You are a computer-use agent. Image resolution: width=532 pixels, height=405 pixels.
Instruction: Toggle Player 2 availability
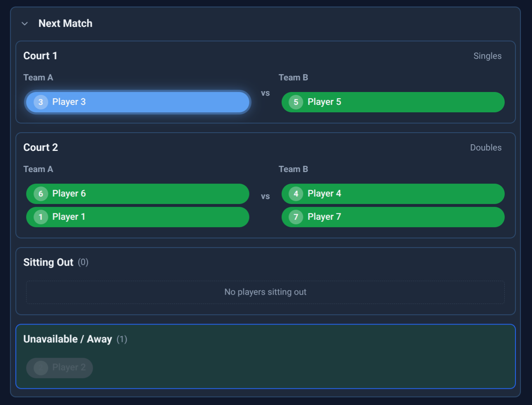59,368
